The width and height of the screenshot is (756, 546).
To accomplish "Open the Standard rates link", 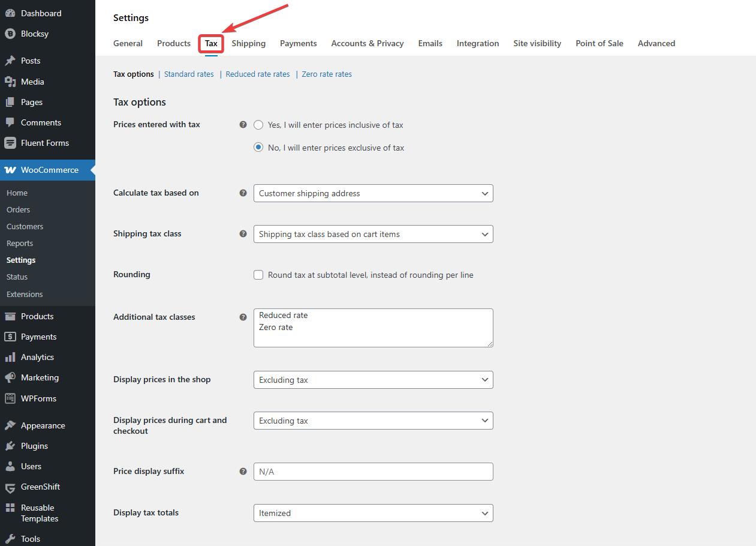I will tap(189, 74).
